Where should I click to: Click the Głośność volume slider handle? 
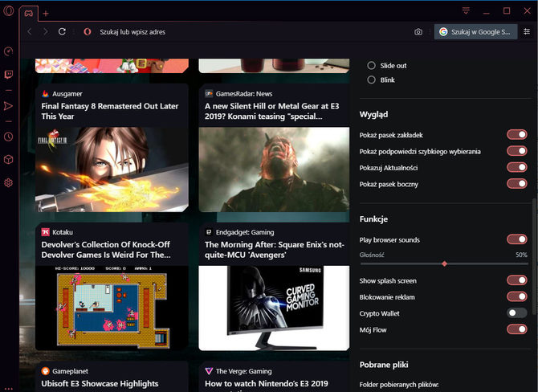coord(444,263)
